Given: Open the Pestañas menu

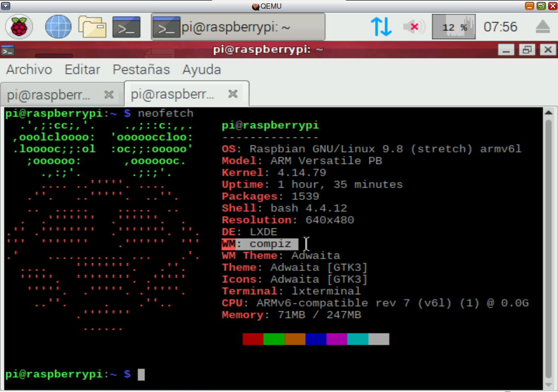Looking at the screenshot, I should 141,70.
